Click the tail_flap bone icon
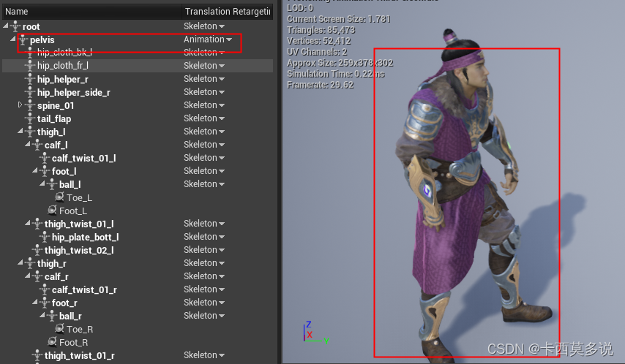 (x=30, y=118)
